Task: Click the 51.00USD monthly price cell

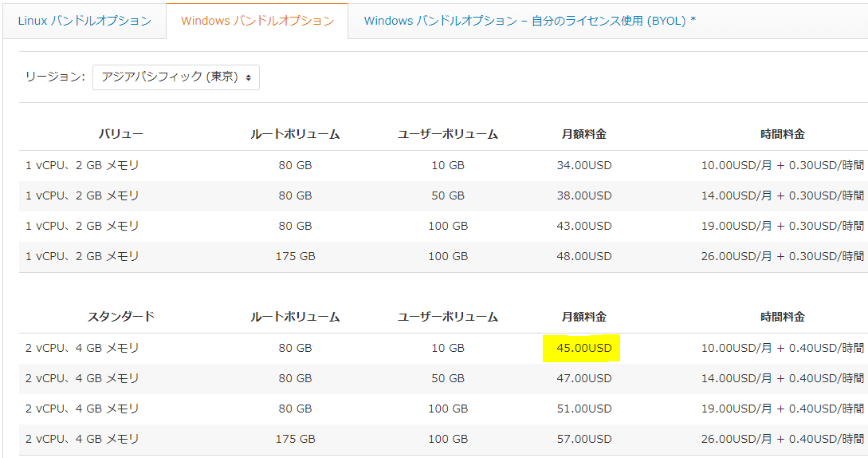Action: (x=584, y=409)
